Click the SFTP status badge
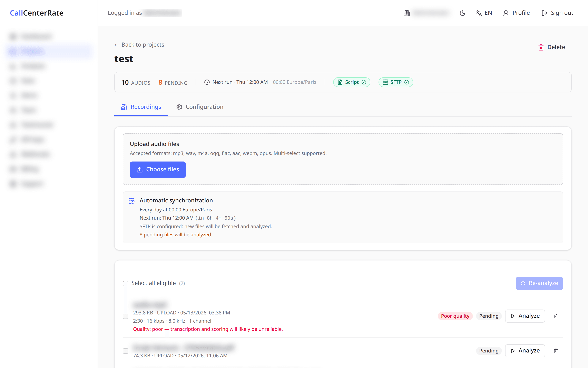The image size is (588, 368). (395, 82)
